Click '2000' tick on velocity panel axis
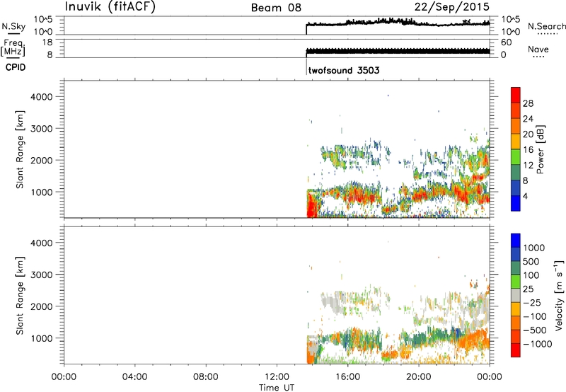This screenshot has height=392, width=566. click(x=41, y=306)
